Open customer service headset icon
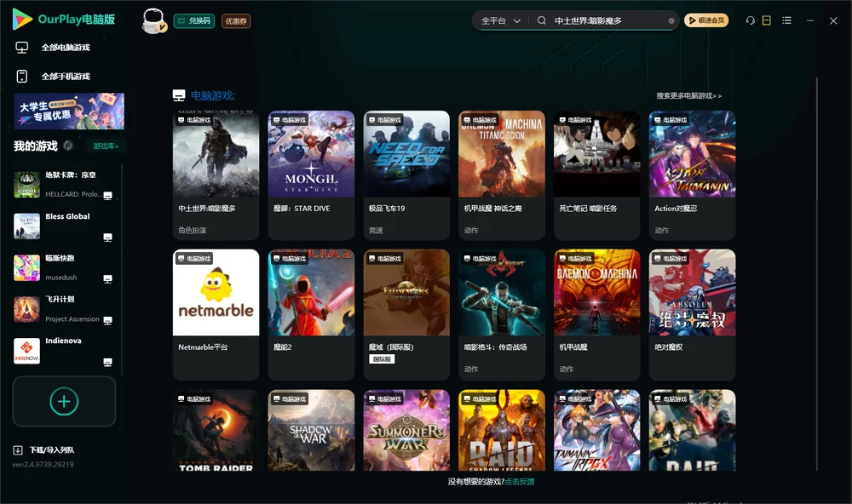This screenshot has height=504, width=852. pos(750,20)
